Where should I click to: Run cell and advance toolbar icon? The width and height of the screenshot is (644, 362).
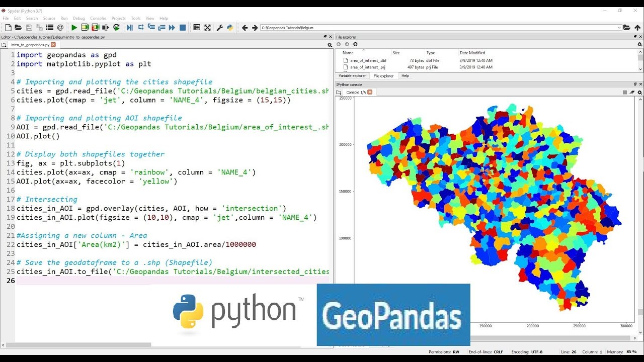click(95, 28)
